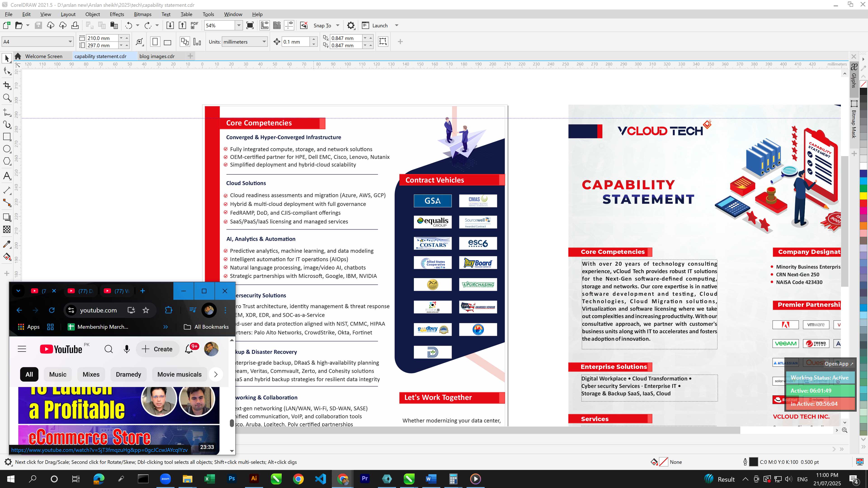Switch to blog images.cdr tab
The image size is (868, 488).
157,56
